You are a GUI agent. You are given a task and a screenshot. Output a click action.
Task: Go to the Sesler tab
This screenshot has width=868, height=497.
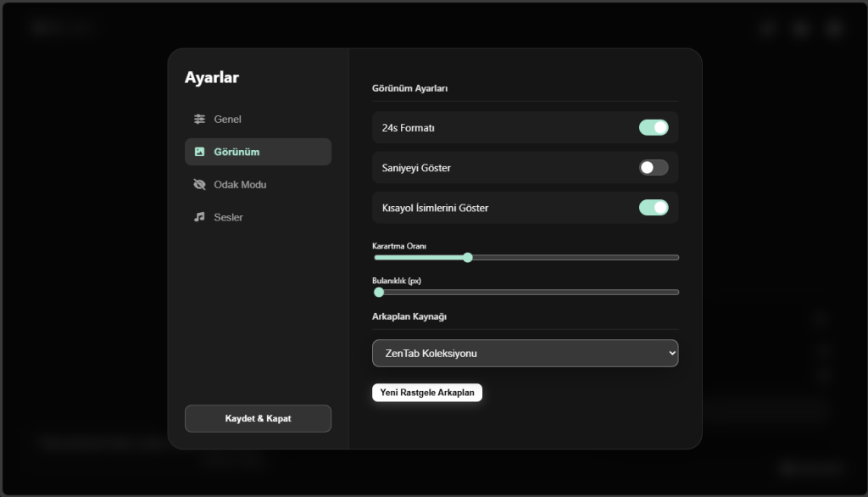(x=228, y=217)
